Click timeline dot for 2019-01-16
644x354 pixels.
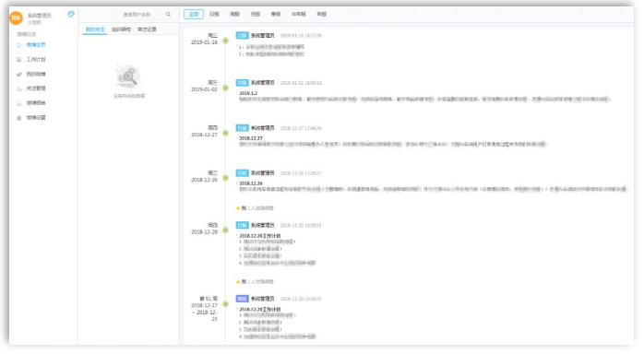point(225,41)
